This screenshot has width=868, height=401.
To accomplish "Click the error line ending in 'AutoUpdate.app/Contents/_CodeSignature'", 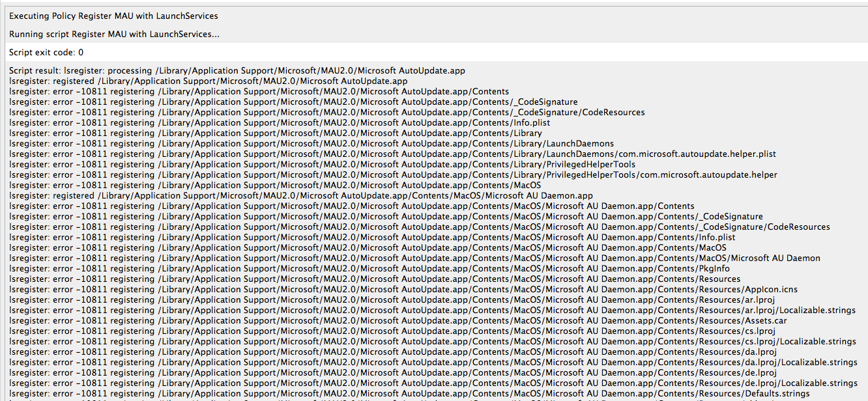I will (x=293, y=102).
